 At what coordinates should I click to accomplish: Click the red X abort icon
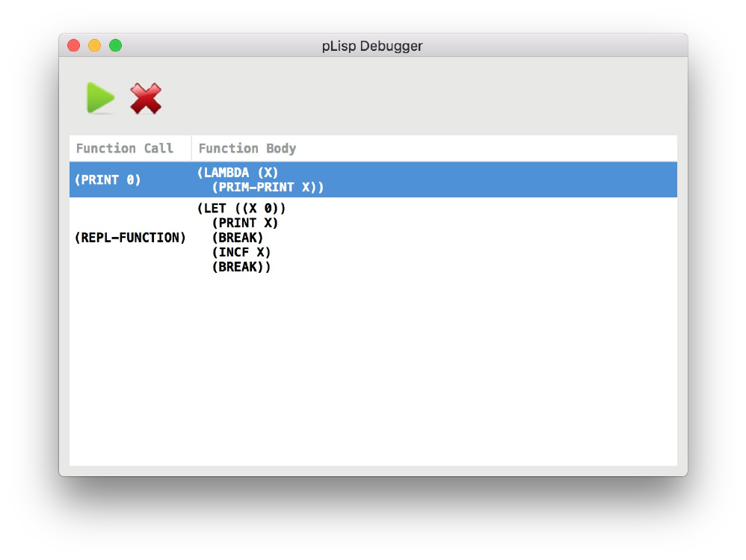click(x=146, y=99)
